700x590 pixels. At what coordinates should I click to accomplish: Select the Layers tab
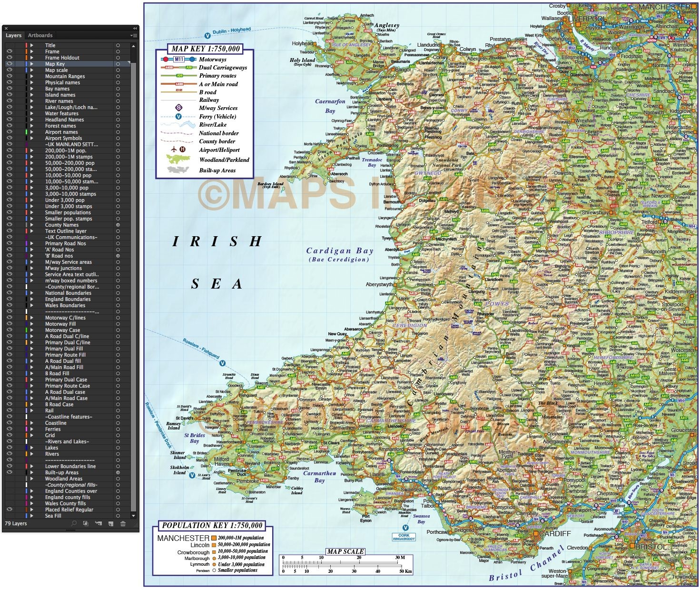click(x=13, y=35)
